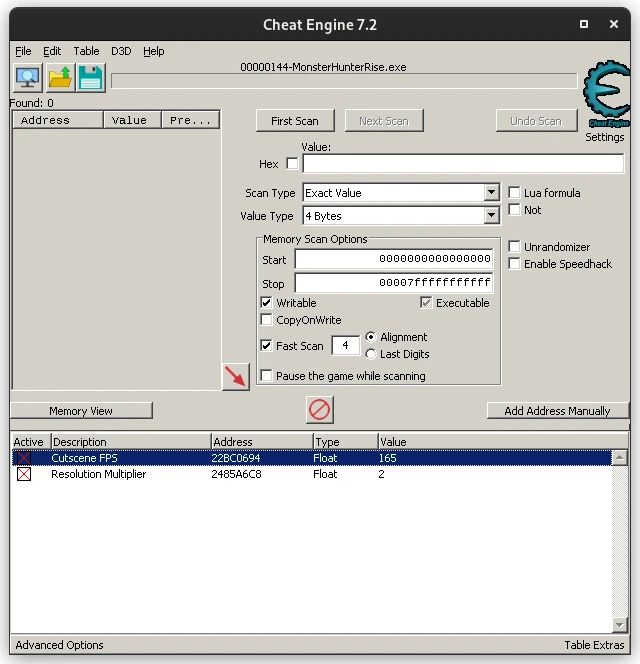Screen dimensions: 640x664
Task: Open Cheat Engine logo settings
Action: click(x=606, y=94)
